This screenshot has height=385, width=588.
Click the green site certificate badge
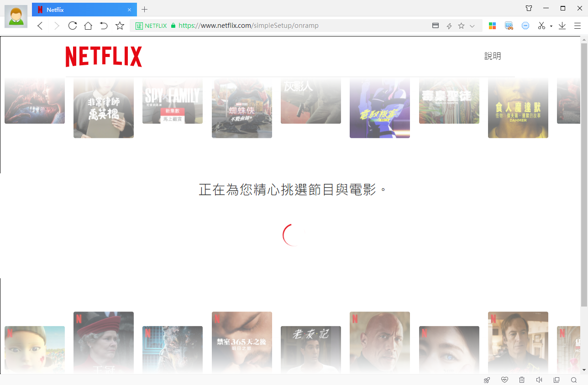(x=151, y=26)
